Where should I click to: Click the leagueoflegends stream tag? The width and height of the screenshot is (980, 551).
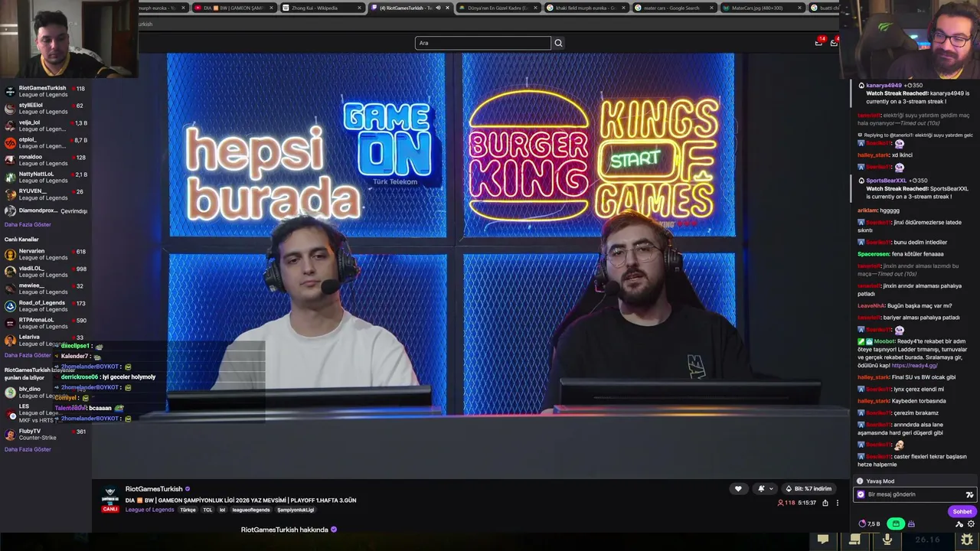point(251,510)
